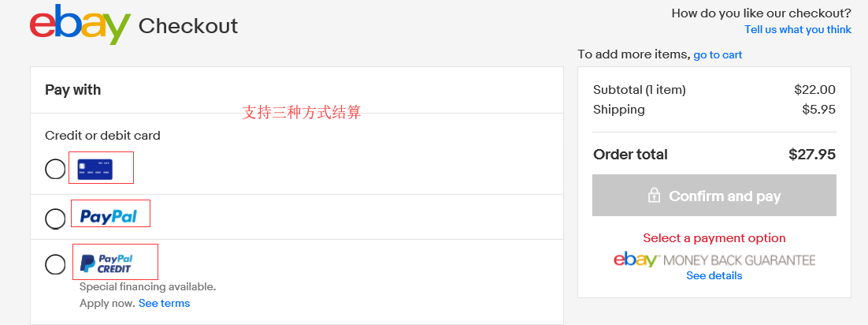The image size is (868, 325).
Task: Click the 'Credit or debit card' label
Action: 102,136
